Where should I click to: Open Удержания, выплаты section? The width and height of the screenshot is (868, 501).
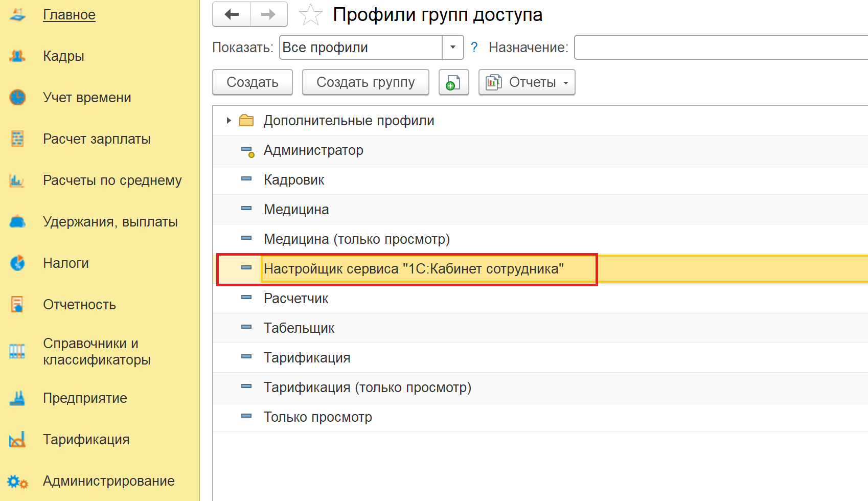(x=110, y=222)
